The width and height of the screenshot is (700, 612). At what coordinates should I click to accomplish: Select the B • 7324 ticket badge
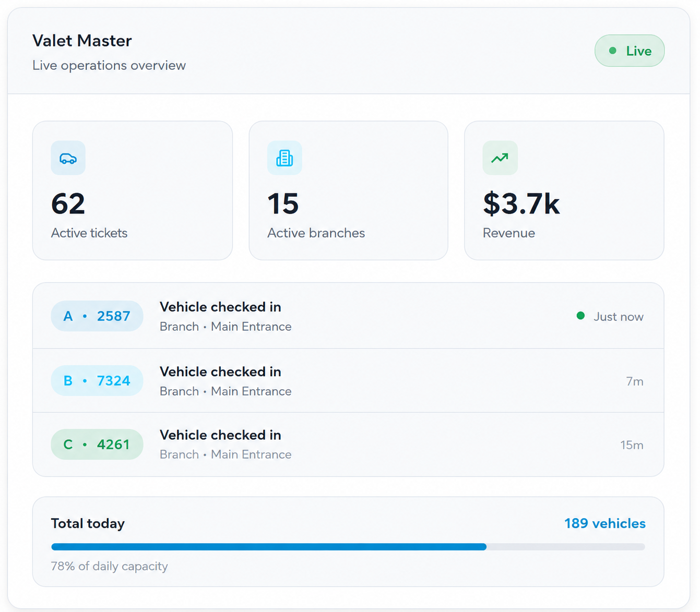(97, 380)
